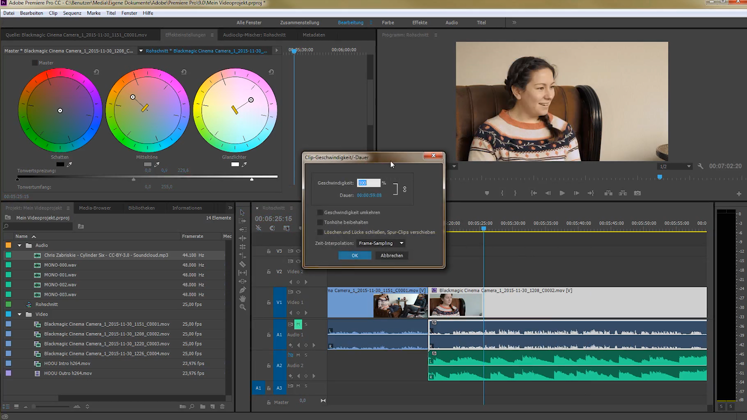Viewport: 747px width, 420px height.
Task: Tick 'Löschen und Lücke schließen' checkbox
Action: coord(320,232)
